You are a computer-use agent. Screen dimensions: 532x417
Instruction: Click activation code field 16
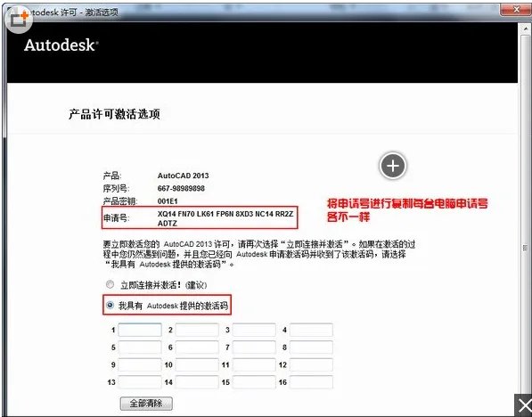(311, 382)
